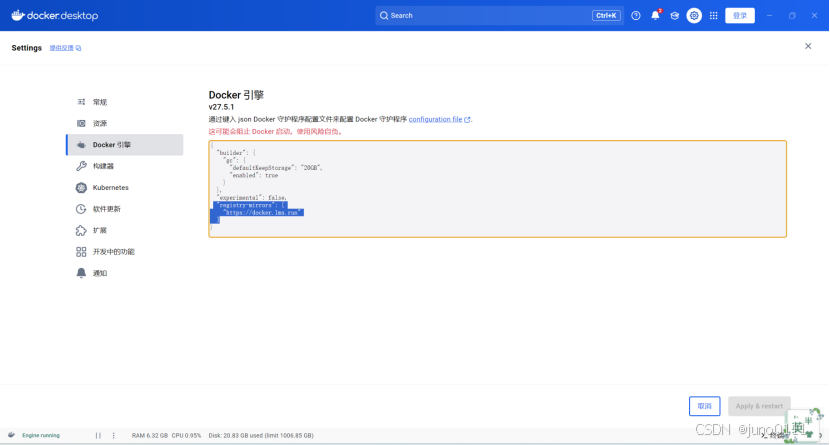830x445 pixels.
Task: Open the 常规 settings section
Action: [125, 102]
